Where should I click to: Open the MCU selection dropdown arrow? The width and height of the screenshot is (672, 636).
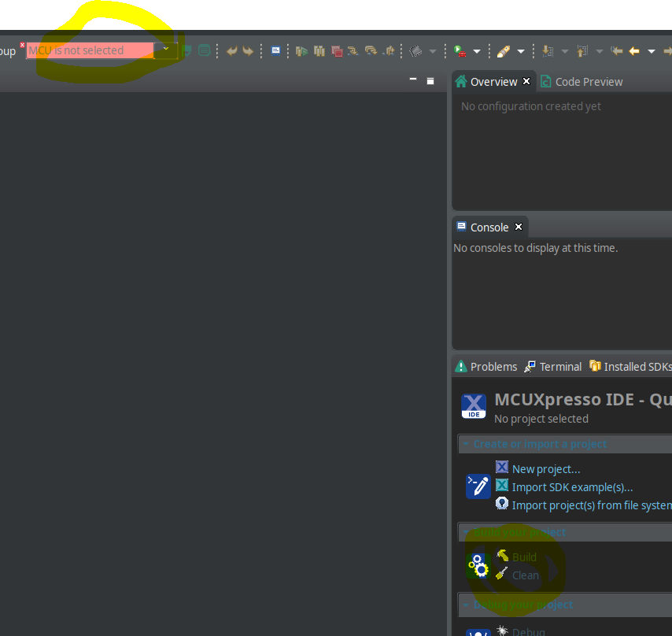166,50
